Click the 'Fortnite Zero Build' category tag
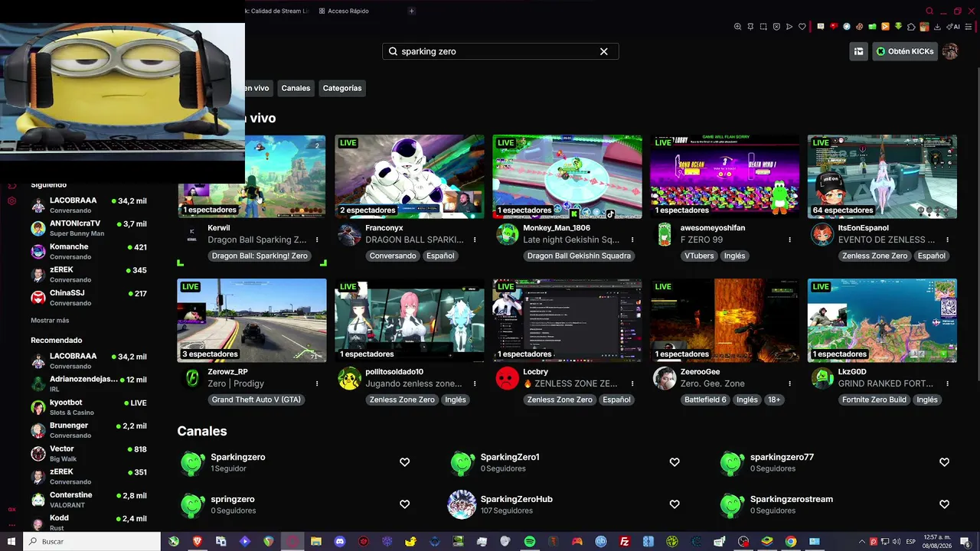The height and width of the screenshot is (551, 980). click(874, 400)
